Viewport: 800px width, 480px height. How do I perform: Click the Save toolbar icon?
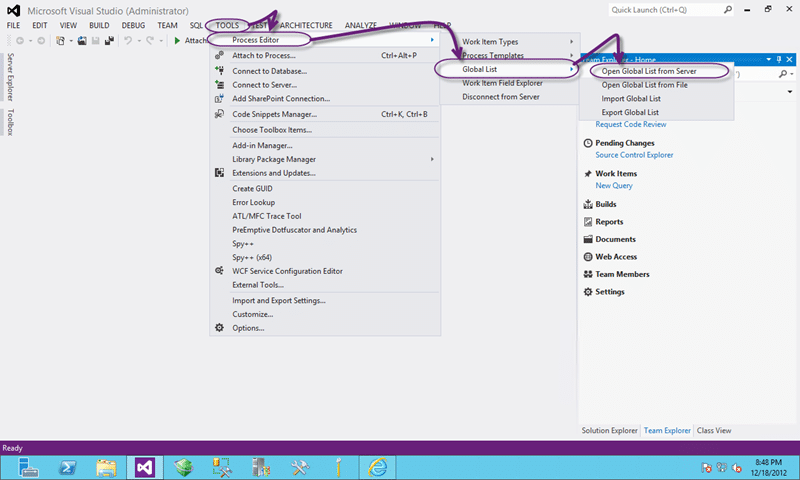(x=95, y=40)
